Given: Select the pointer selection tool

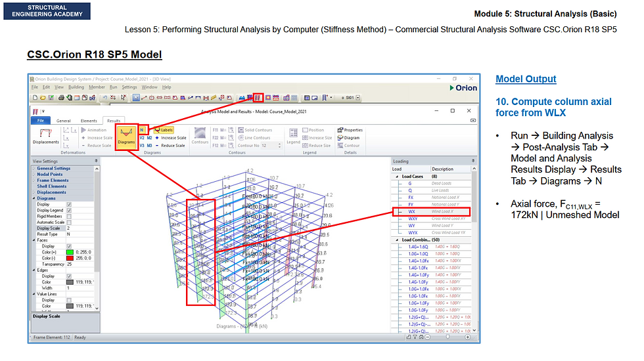Looking at the screenshot, I should (x=136, y=98).
